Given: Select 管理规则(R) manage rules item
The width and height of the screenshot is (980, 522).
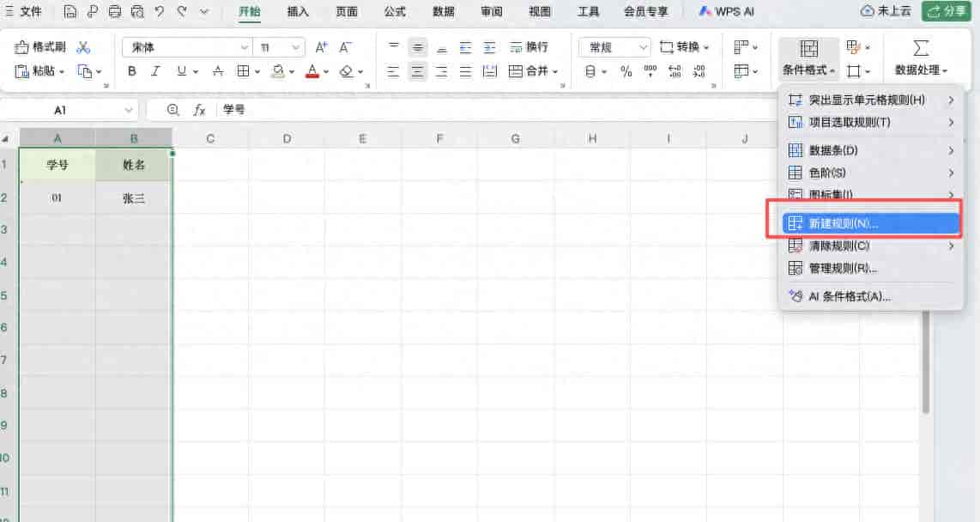Looking at the screenshot, I should 871,268.
